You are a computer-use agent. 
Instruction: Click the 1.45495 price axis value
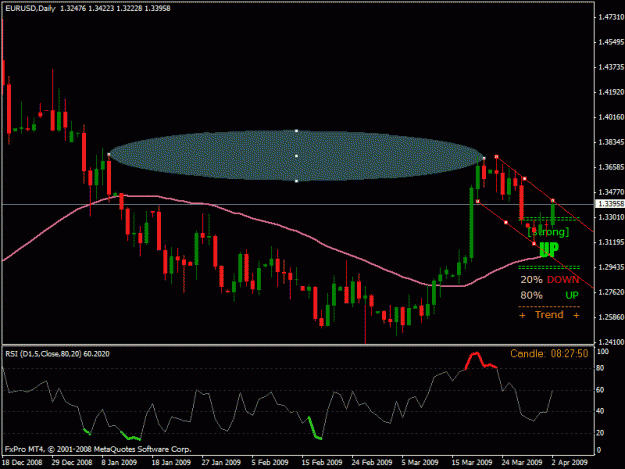pyautogui.click(x=611, y=42)
